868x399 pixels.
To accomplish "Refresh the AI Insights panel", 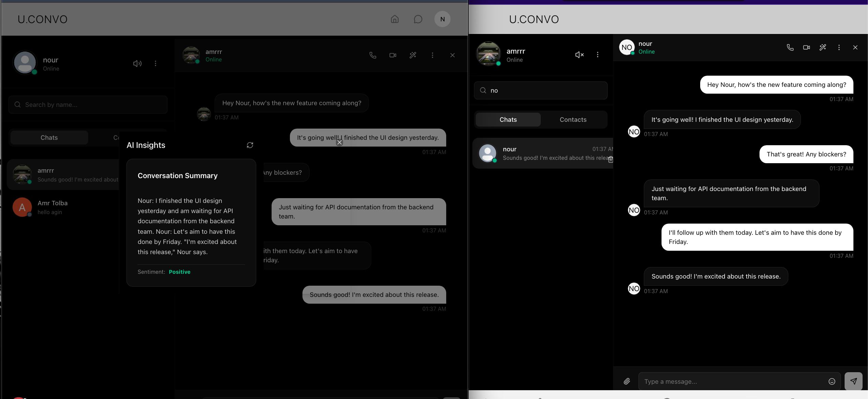I will click(x=250, y=145).
